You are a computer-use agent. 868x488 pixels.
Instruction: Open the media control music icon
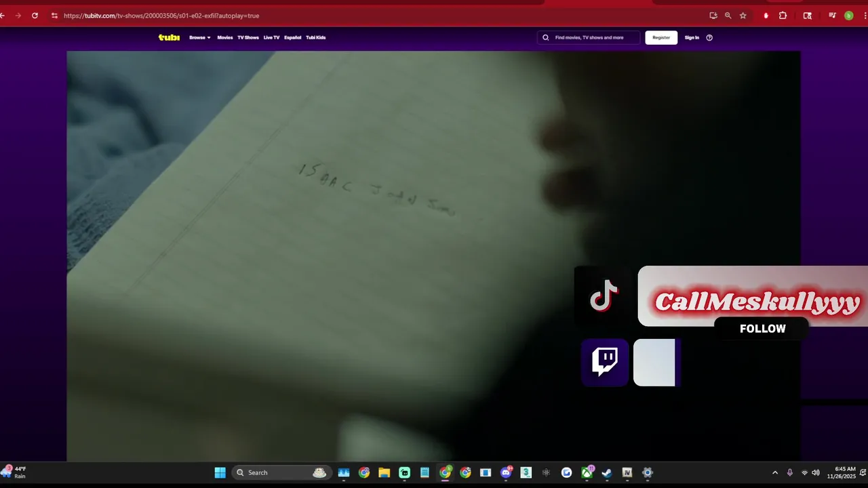point(832,16)
